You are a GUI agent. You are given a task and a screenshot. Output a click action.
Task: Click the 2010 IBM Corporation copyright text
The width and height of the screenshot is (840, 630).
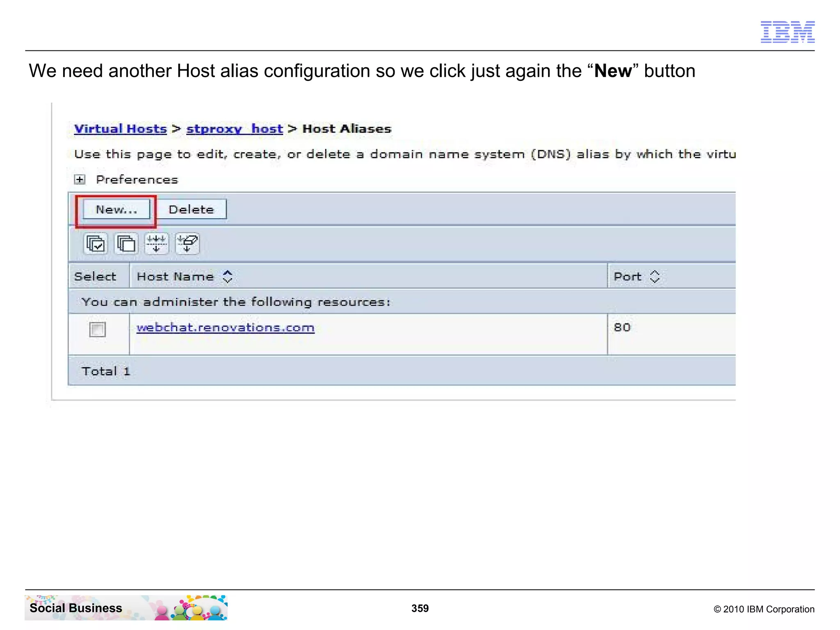point(764,609)
